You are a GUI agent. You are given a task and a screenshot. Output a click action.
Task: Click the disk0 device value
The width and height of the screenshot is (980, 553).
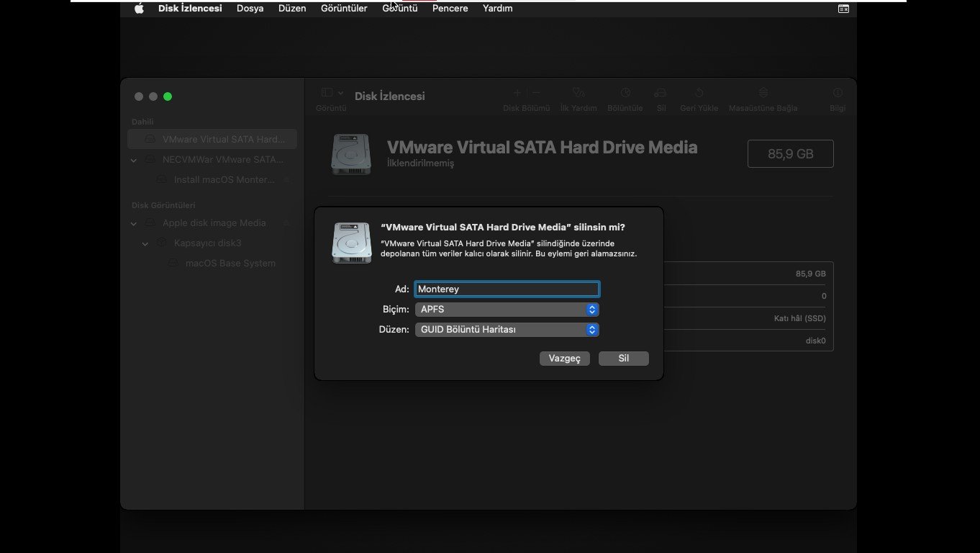point(816,341)
